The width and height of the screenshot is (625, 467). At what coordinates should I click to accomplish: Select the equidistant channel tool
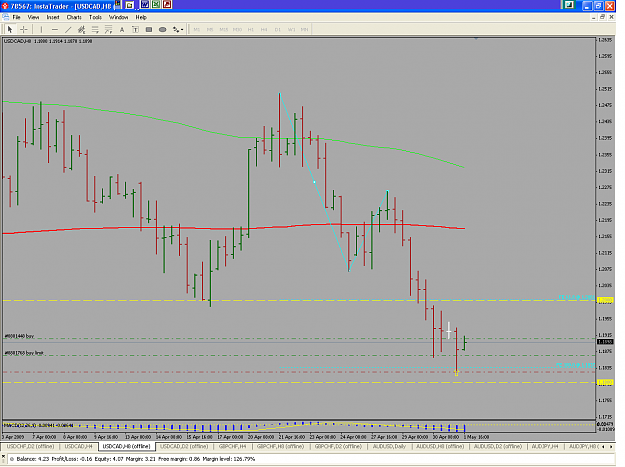click(81, 29)
